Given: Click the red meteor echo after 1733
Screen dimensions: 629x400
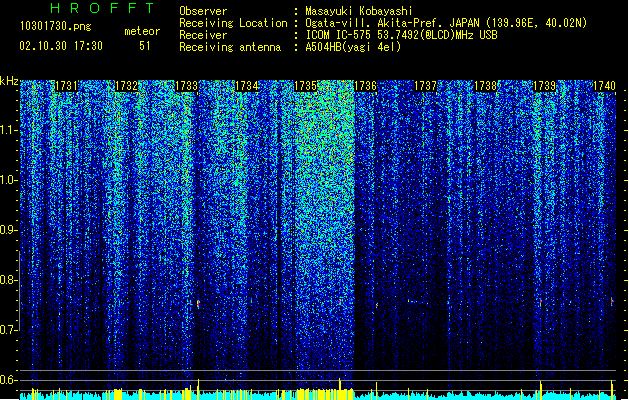Looking at the screenshot, I should tap(198, 304).
